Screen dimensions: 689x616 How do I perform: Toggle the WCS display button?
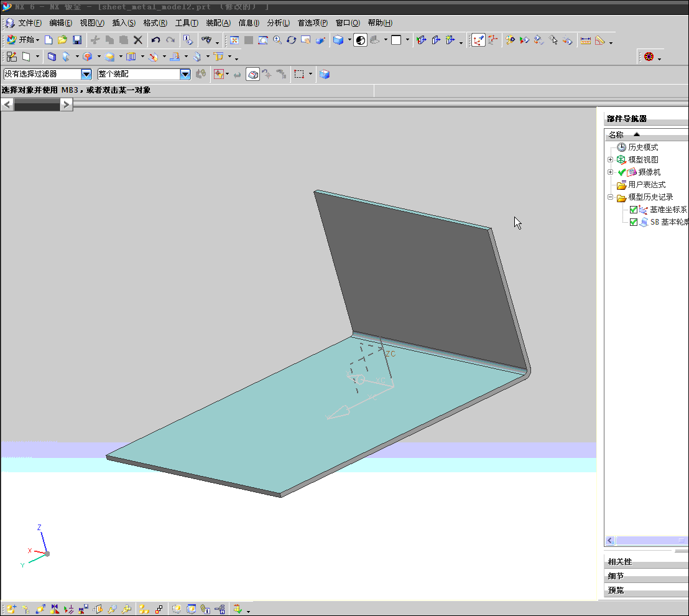(478, 40)
